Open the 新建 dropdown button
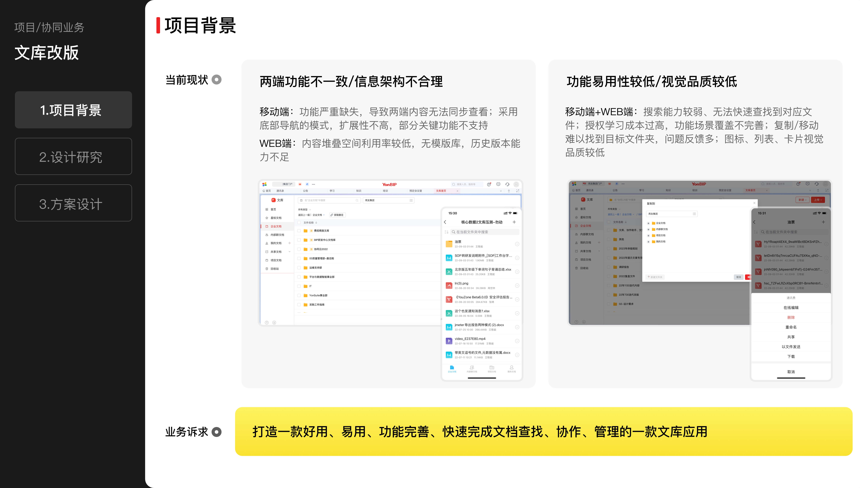 pos(802,200)
